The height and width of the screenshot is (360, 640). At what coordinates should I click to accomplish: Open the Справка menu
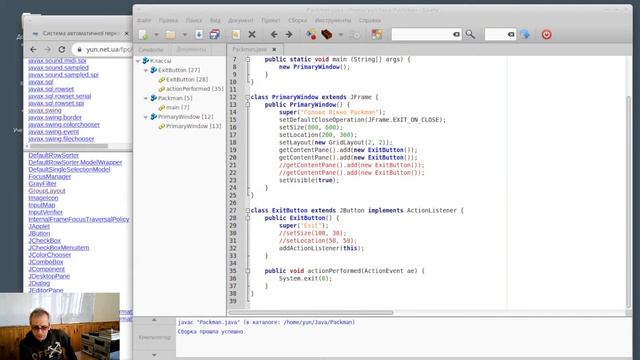click(370, 20)
